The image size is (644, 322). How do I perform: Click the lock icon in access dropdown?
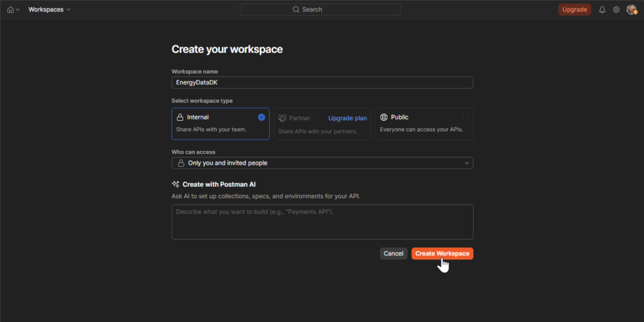tap(180, 163)
